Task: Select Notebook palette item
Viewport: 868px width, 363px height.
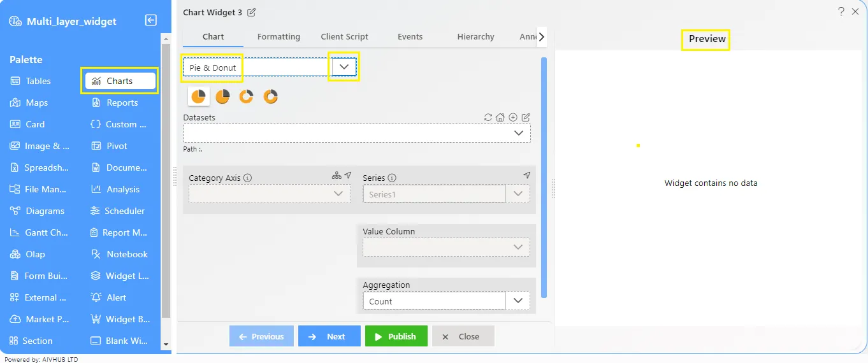Action: (119, 254)
